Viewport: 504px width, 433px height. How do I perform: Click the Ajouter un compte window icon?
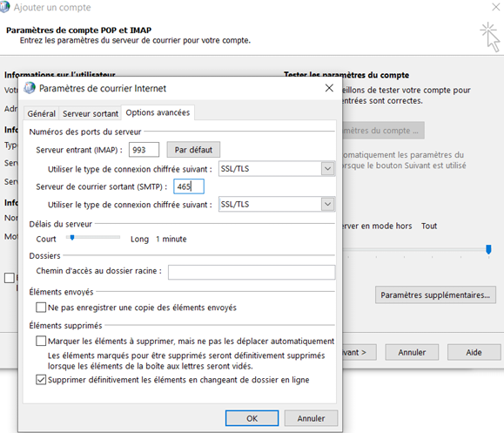4,7
